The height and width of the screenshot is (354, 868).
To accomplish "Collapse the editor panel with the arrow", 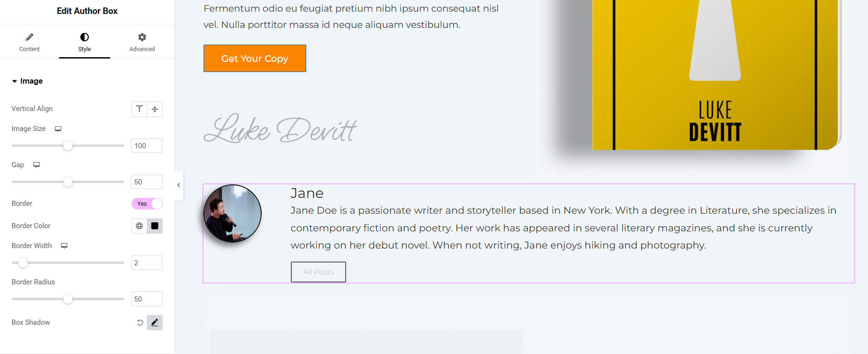I will (x=178, y=185).
